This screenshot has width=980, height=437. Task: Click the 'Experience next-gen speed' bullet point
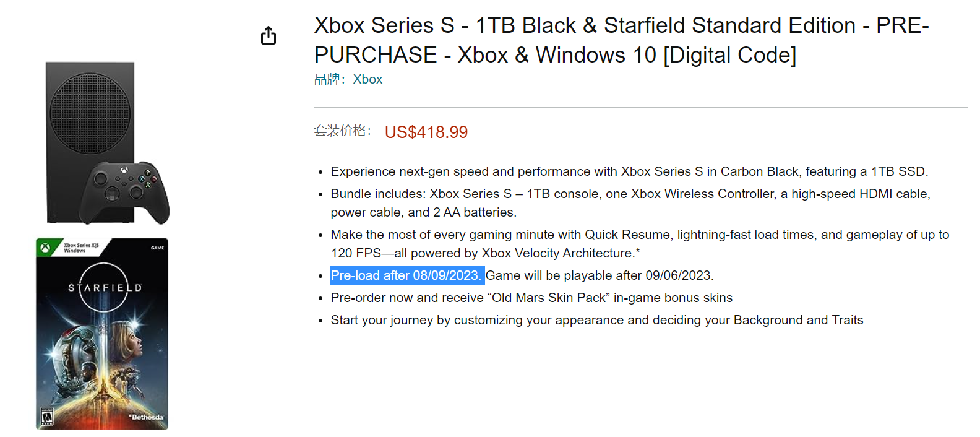pos(629,171)
